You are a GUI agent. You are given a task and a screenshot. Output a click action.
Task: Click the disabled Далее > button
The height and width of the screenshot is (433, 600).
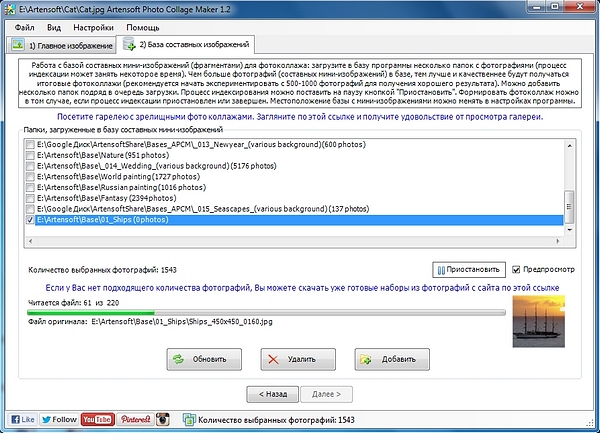point(326,394)
